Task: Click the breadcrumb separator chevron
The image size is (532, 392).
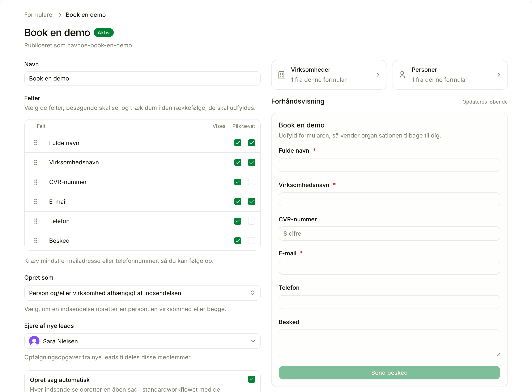Action: 60,15
